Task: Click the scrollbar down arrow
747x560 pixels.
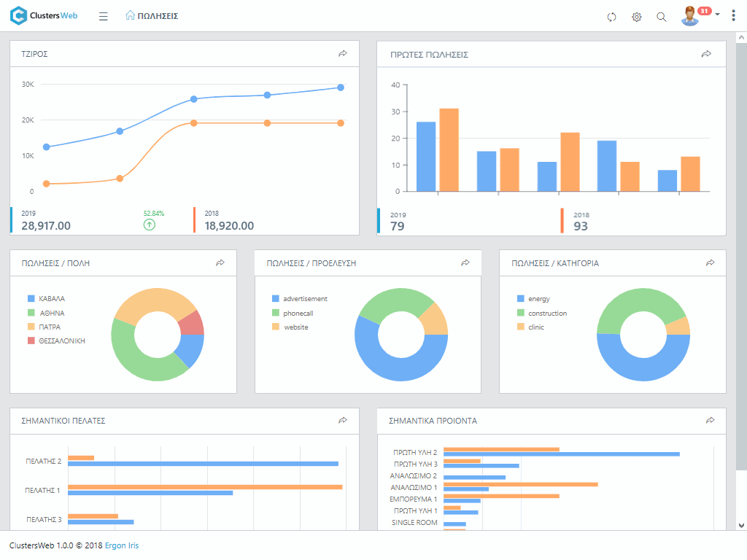Action: click(x=741, y=524)
